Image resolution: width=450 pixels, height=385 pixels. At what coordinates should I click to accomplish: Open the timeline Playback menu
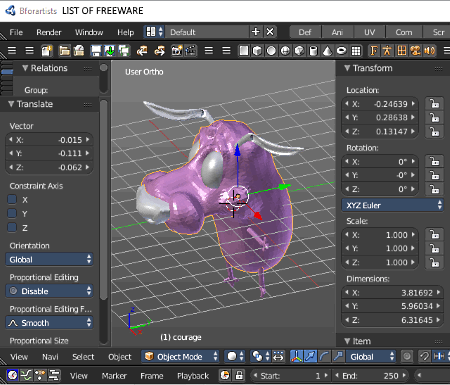point(193,376)
